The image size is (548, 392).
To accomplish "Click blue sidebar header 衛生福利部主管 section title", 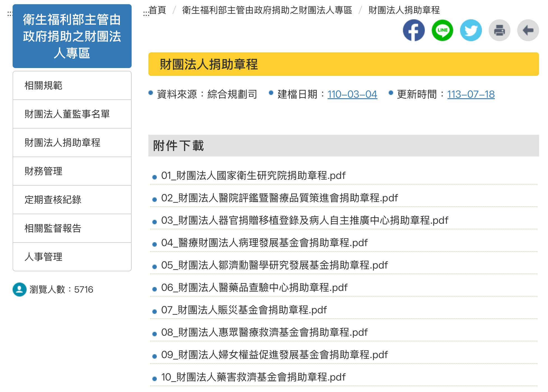I will (72, 36).
